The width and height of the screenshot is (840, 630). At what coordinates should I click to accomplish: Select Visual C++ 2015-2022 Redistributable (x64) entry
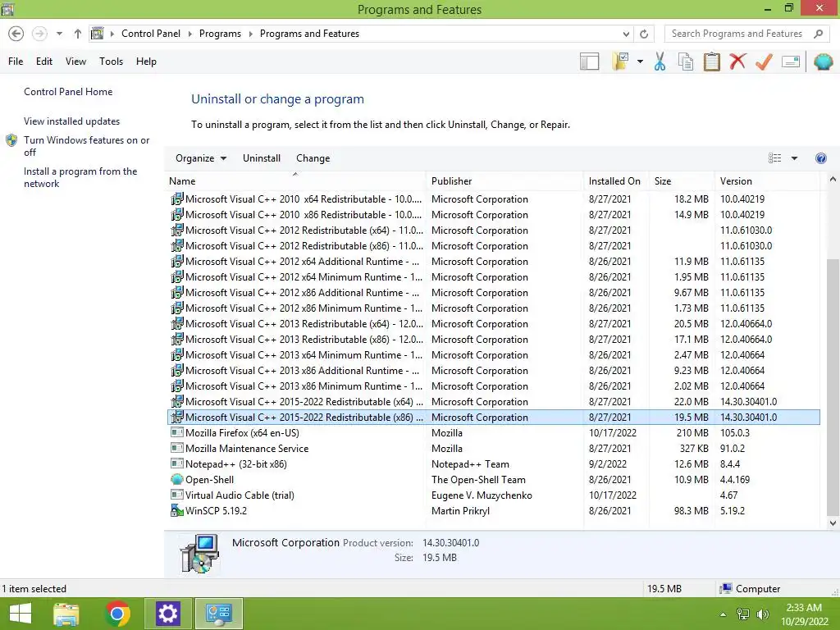(x=494, y=402)
